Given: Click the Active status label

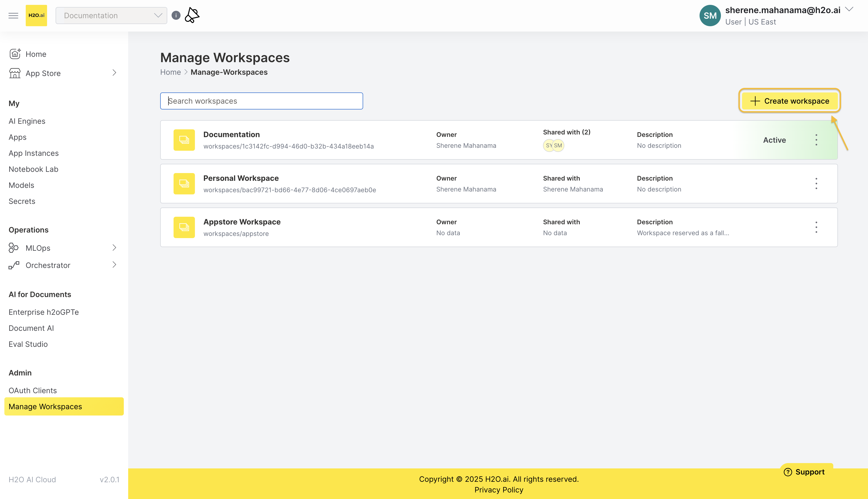Looking at the screenshot, I should (775, 140).
